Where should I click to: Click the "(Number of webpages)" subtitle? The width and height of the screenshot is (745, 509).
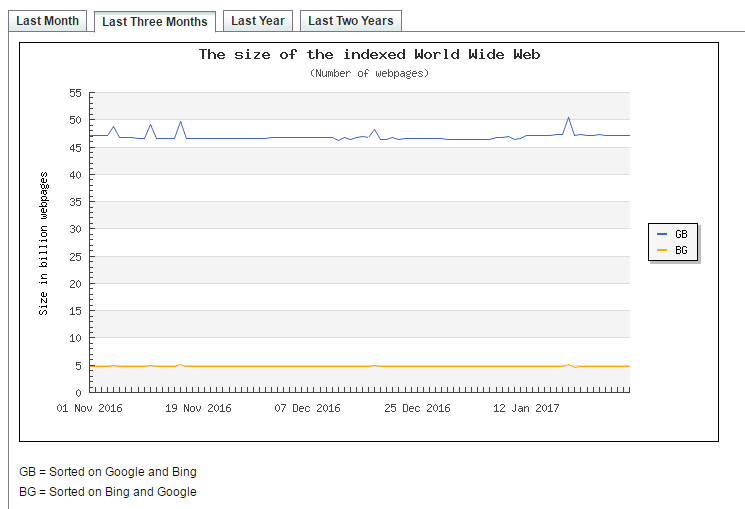click(369, 73)
